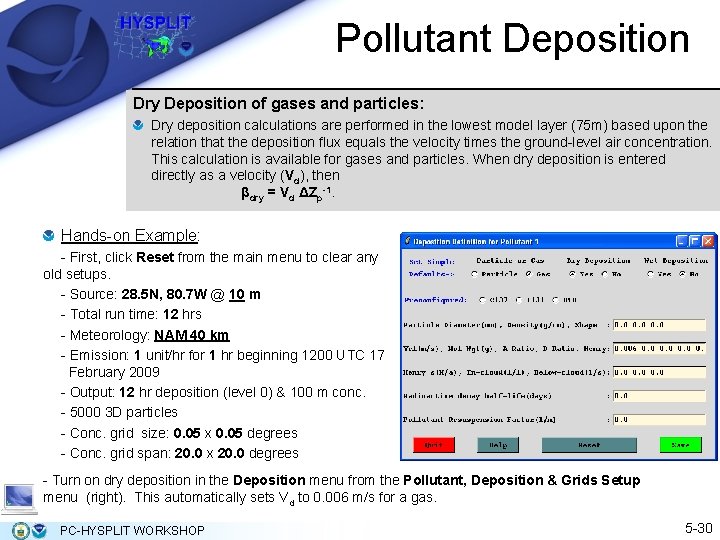720x540 pixels.
Task: Click the bold word "Reset" in the first step
Action: (155, 257)
